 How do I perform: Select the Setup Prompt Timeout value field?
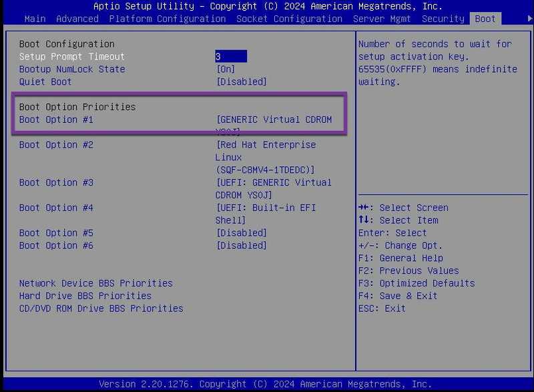click(230, 56)
